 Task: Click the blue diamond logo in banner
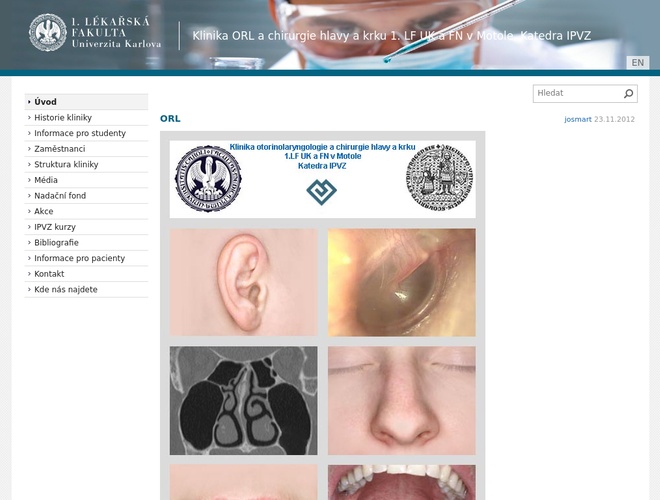[x=321, y=192]
